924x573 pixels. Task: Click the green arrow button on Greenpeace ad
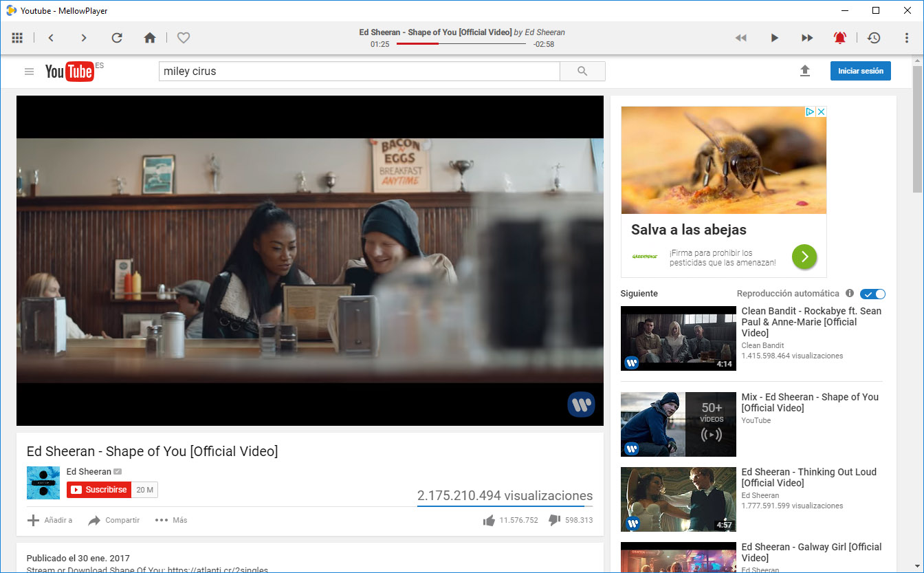[x=804, y=257]
